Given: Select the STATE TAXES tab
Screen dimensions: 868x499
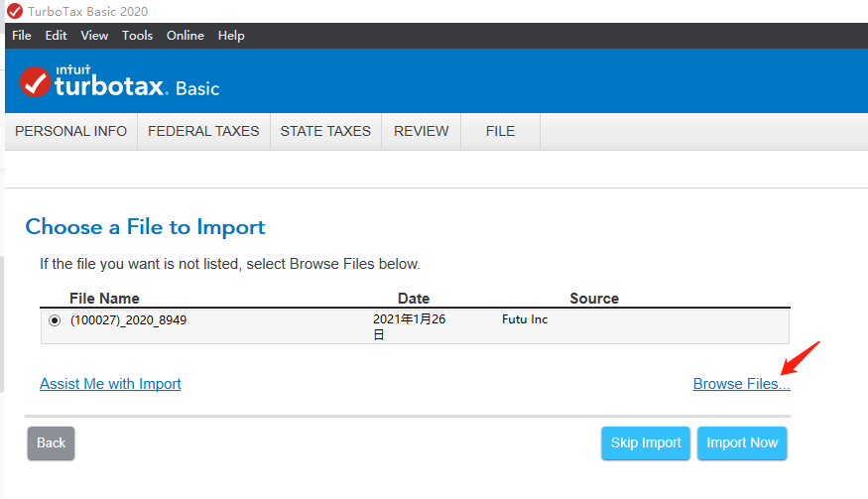Looking at the screenshot, I should coord(325,131).
